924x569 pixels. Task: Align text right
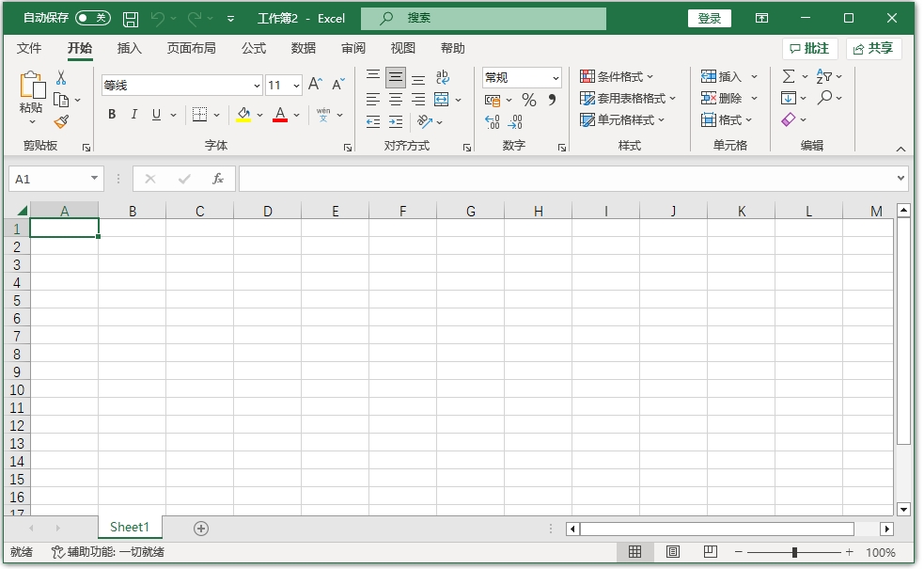coord(417,99)
